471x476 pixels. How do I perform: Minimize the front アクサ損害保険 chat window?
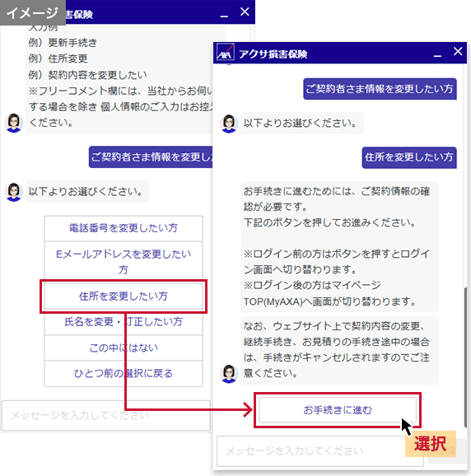pos(437,55)
